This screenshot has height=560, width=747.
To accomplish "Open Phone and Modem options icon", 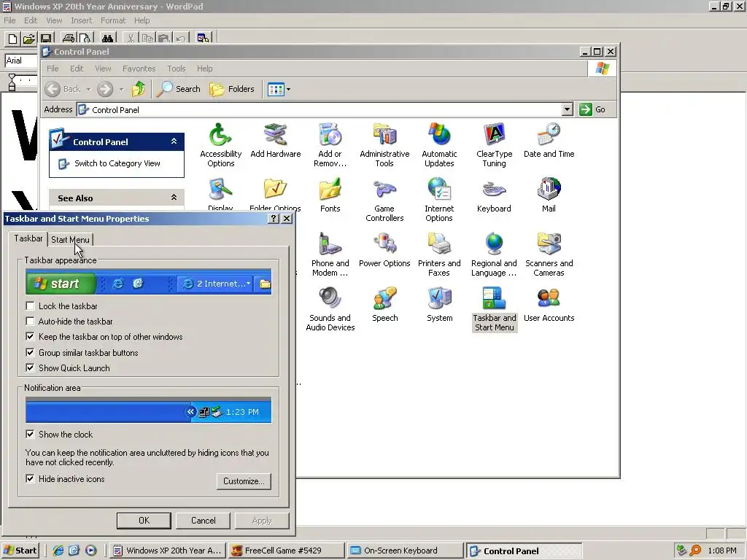I will tap(330, 254).
